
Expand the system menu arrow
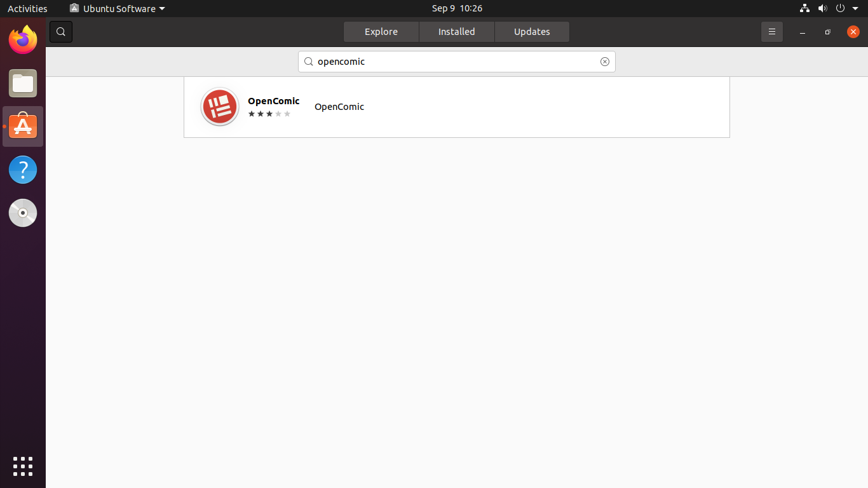pos(855,8)
